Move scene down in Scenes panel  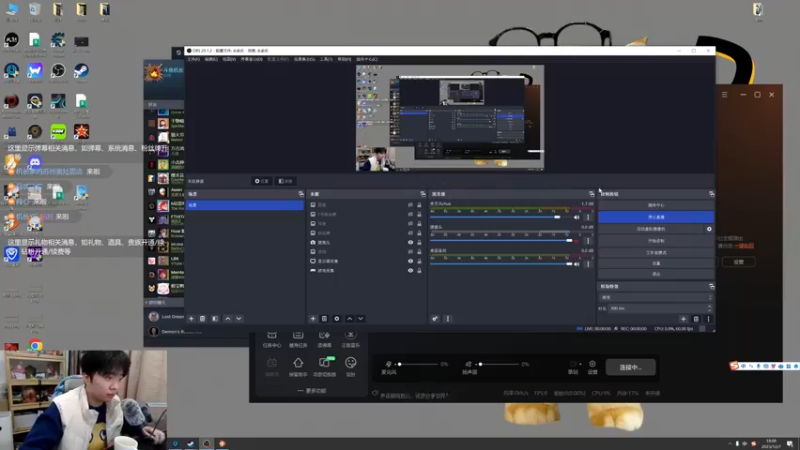click(x=239, y=319)
